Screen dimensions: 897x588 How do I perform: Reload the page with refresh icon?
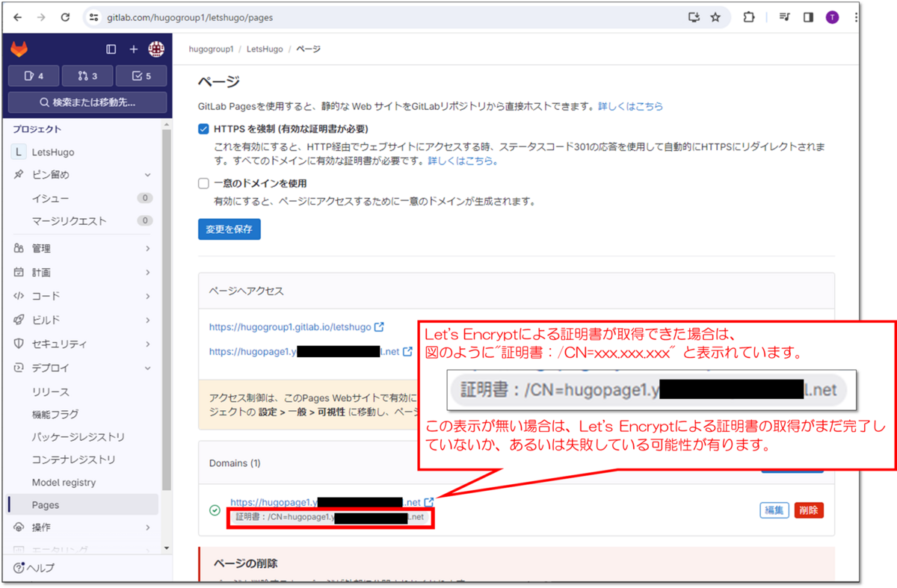click(x=65, y=16)
